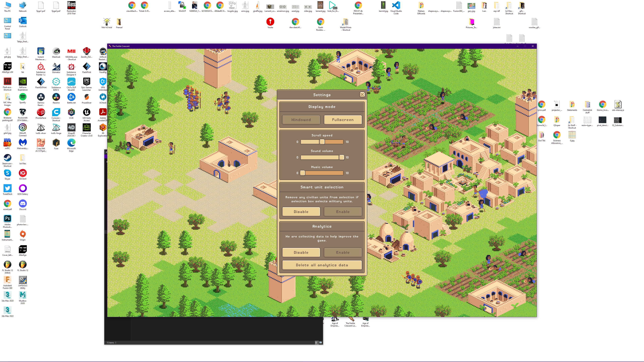Open the Youka desktop icon
This screenshot has width=644, height=362.
point(270,23)
